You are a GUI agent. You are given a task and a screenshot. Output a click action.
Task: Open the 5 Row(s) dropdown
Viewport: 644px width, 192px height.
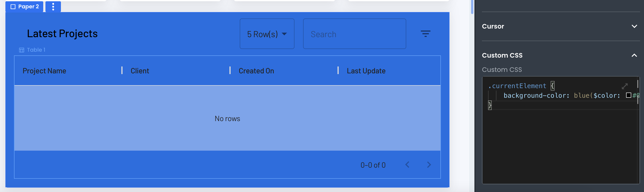click(x=267, y=34)
